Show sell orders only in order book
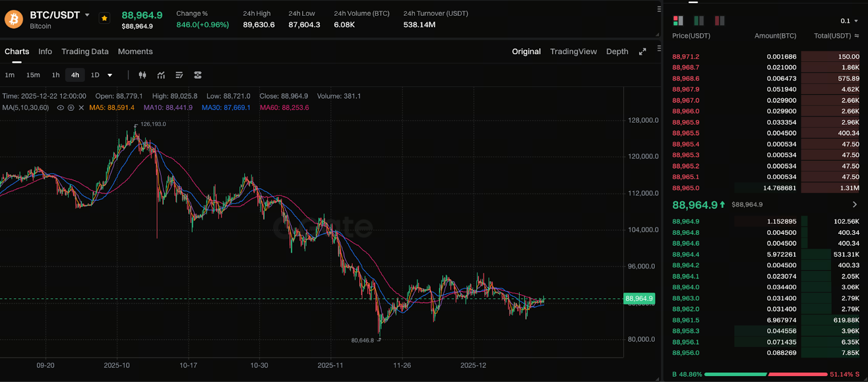Viewport: 868px width, 382px height. [719, 21]
